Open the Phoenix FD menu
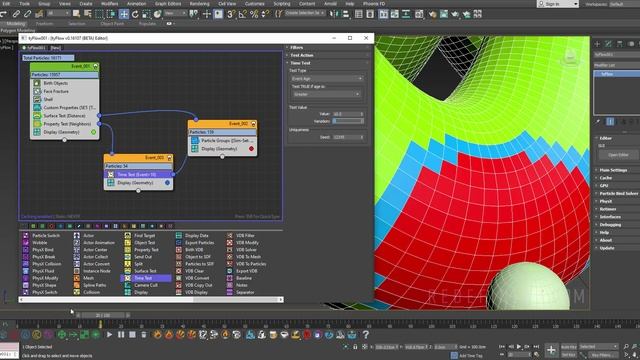640x360 pixels. pos(374,4)
